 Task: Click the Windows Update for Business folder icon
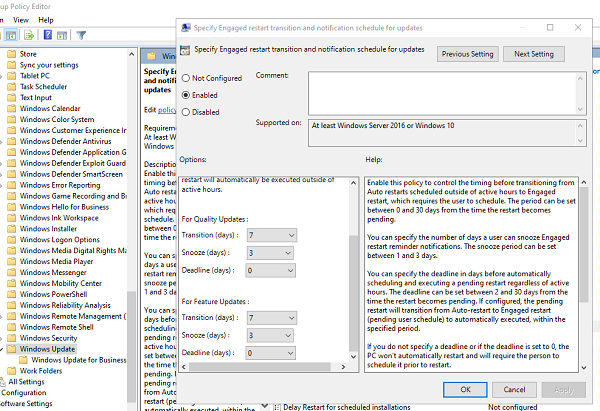click(x=23, y=360)
